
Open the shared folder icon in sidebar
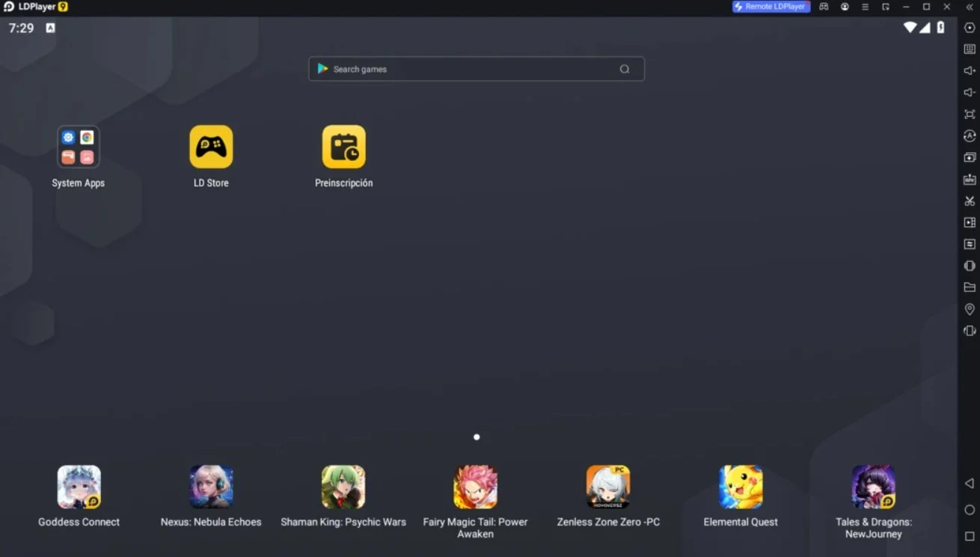(x=970, y=287)
